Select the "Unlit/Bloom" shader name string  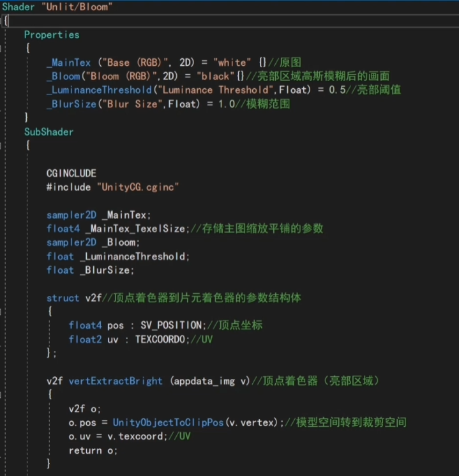[x=77, y=6]
